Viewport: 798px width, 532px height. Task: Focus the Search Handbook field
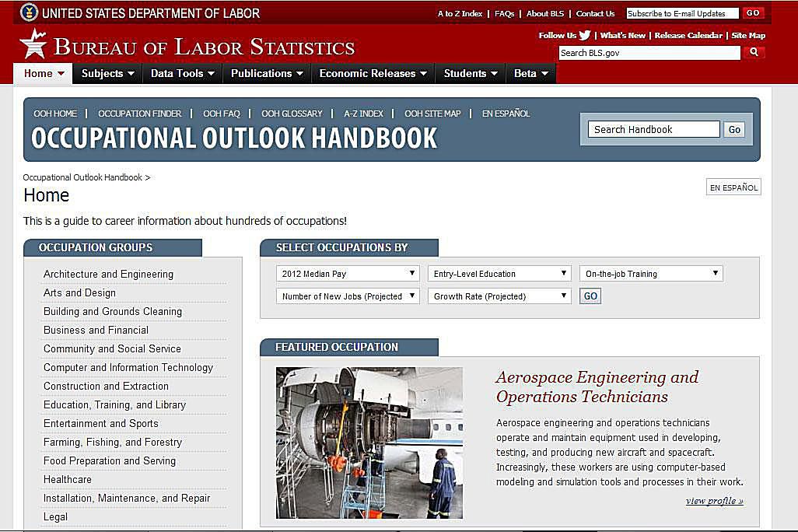653,129
